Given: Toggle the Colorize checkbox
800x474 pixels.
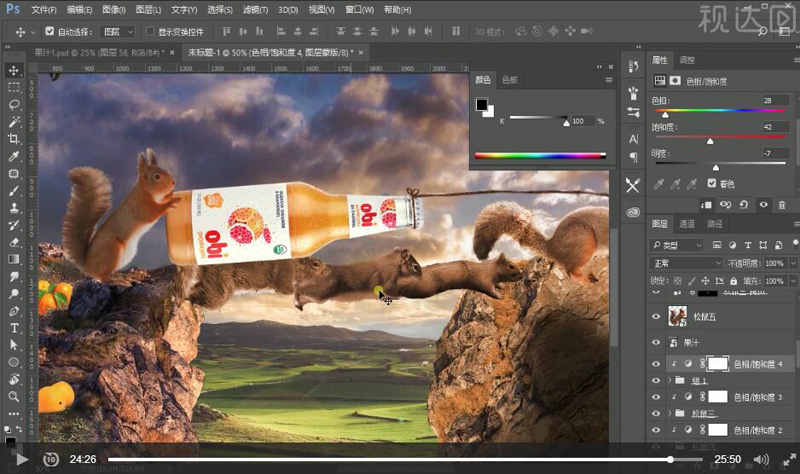Looking at the screenshot, I should point(712,183).
